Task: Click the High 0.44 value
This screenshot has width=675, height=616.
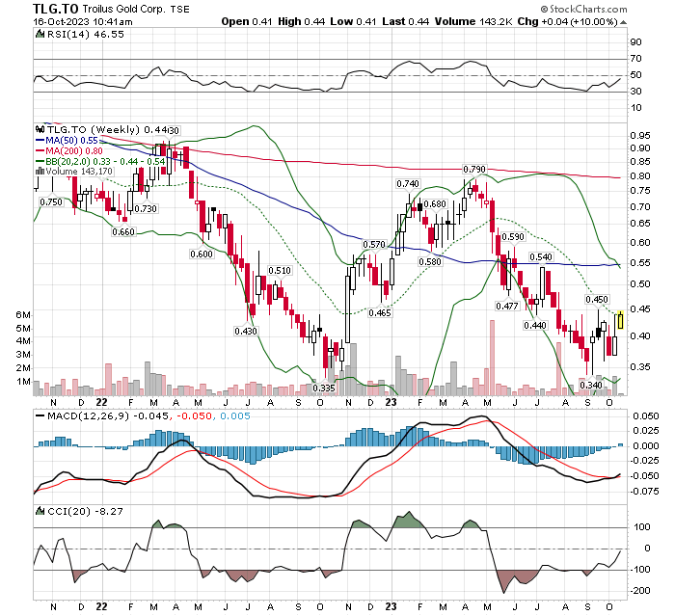Action: tap(301, 21)
